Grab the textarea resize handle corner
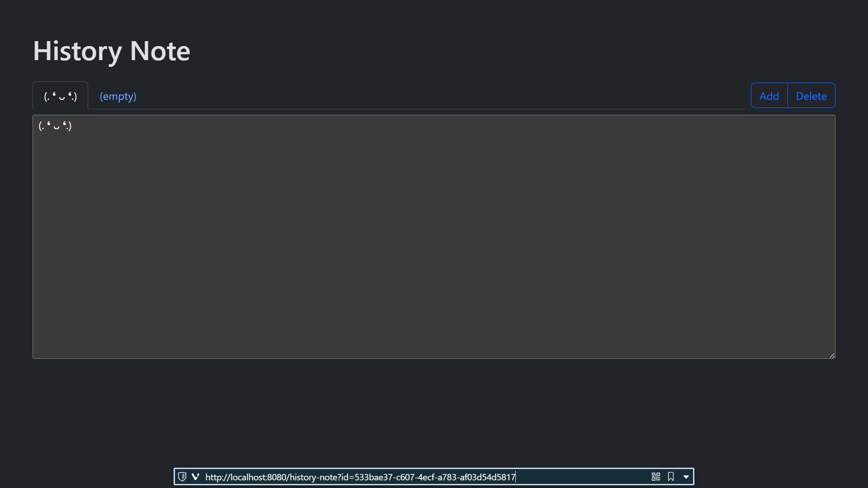Screen dimensions: 868x488 (831, 355)
